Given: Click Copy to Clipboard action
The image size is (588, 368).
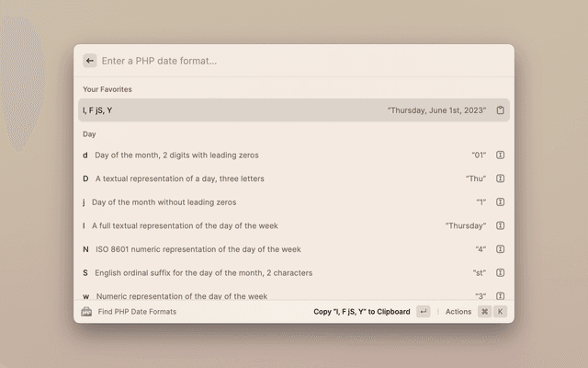Looking at the screenshot, I should tap(361, 312).
